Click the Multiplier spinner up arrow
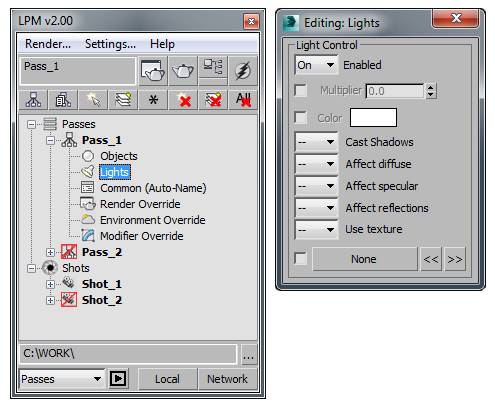The height and width of the screenshot is (406, 495). pyautogui.click(x=431, y=88)
